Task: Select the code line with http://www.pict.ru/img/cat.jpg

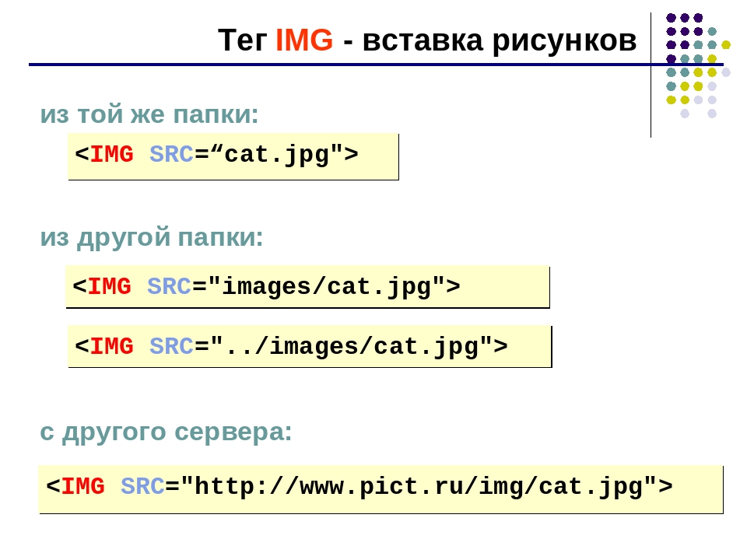Action: pyautogui.click(x=381, y=489)
